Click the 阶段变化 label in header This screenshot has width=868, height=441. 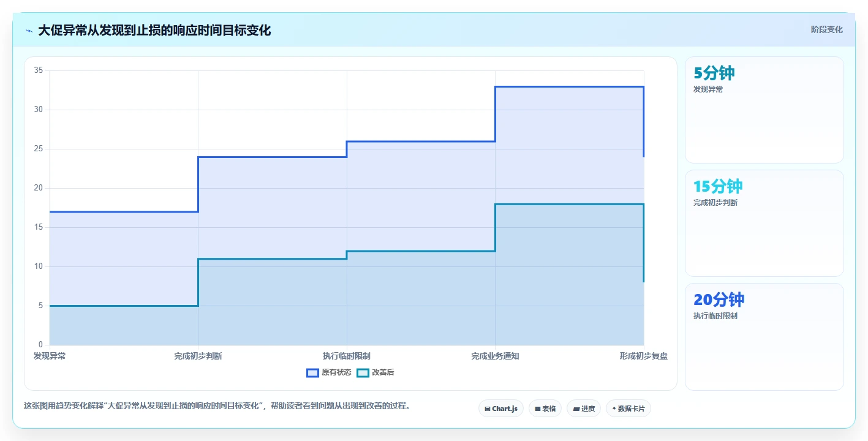pos(826,29)
